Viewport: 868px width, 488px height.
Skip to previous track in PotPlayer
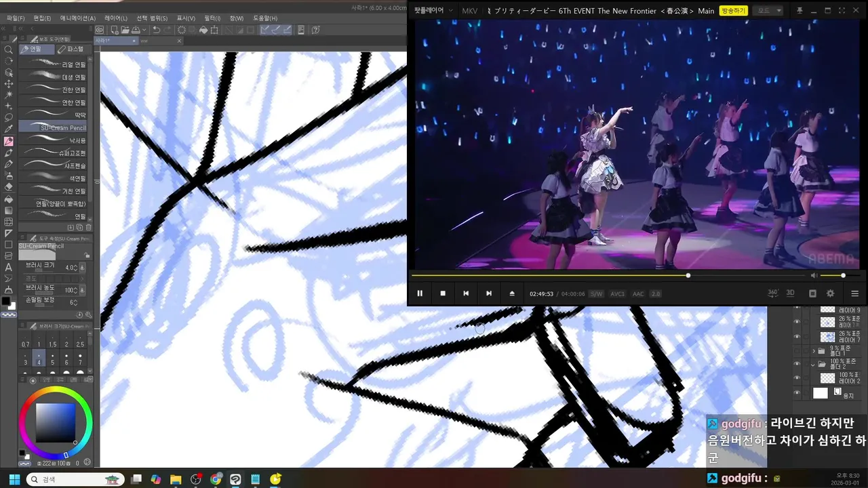pos(466,293)
